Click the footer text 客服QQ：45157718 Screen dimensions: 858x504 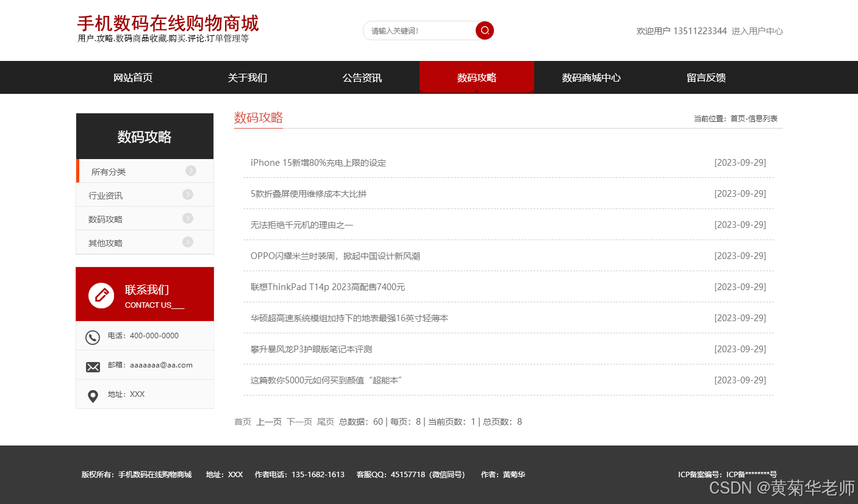coord(410,475)
